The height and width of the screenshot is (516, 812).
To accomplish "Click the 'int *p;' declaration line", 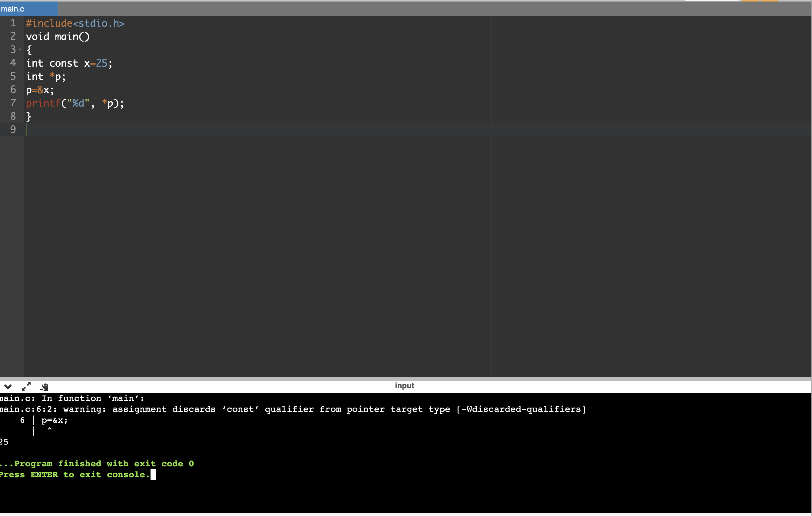I will (46, 77).
